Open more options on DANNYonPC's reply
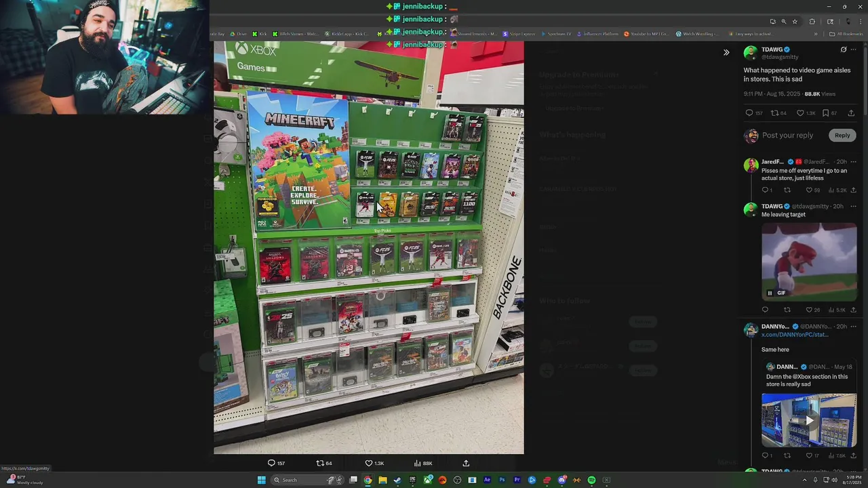The height and width of the screenshot is (488, 868). 854,327
